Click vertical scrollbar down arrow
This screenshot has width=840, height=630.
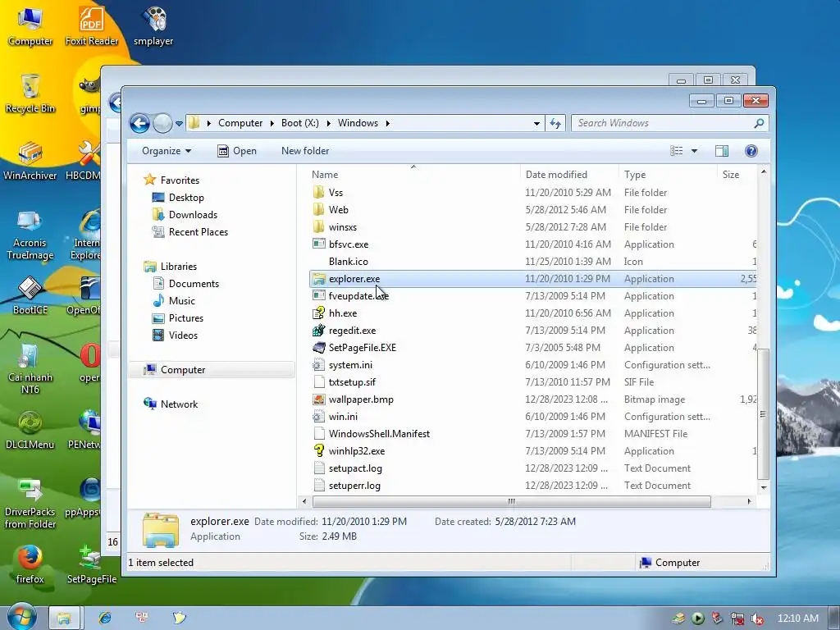pyautogui.click(x=764, y=487)
